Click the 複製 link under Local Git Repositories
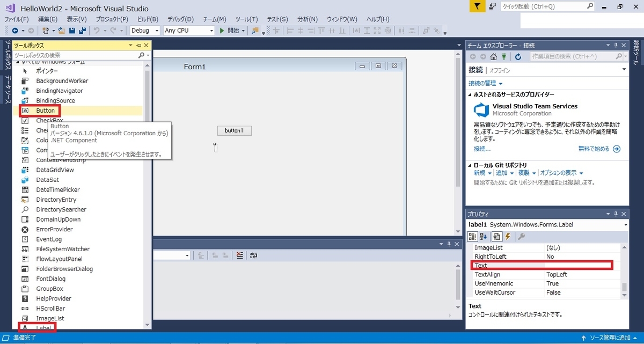Screen dimensions: 644x344 pyautogui.click(x=523, y=173)
